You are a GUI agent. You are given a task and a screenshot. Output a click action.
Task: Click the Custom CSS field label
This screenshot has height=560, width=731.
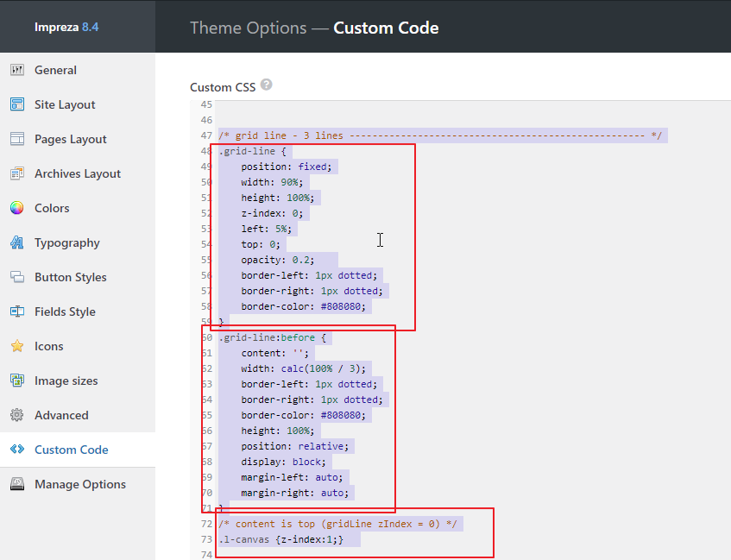[x=223, y=87]
